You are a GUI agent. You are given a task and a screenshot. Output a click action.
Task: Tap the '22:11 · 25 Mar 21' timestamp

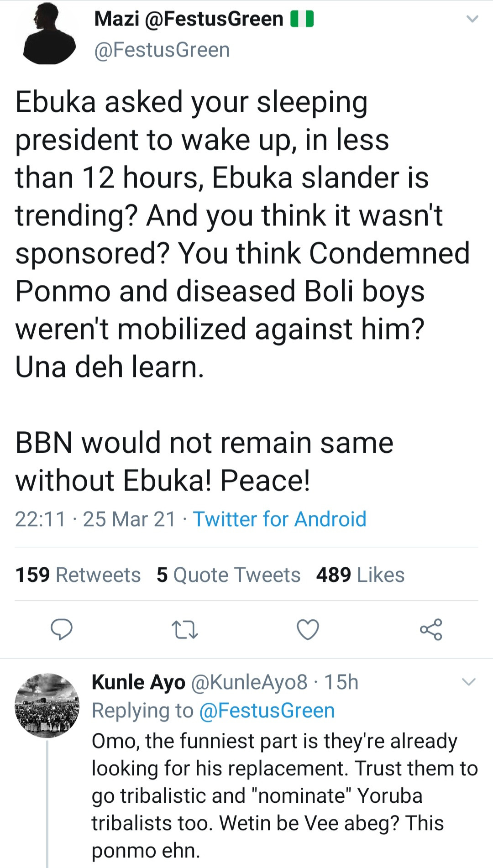pyautogui.click(x=95, y=519)
